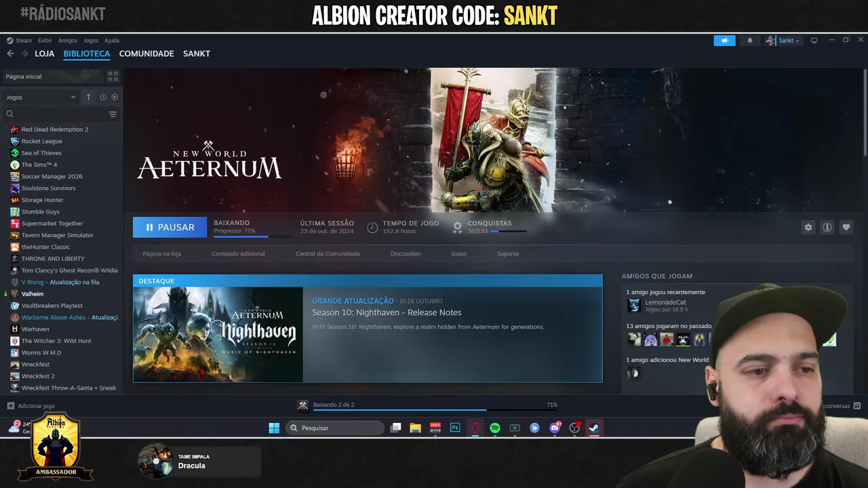This screenshot has width=868, height=488.
Task: Click the Steam taskbar icon
Action: point(594,428)
